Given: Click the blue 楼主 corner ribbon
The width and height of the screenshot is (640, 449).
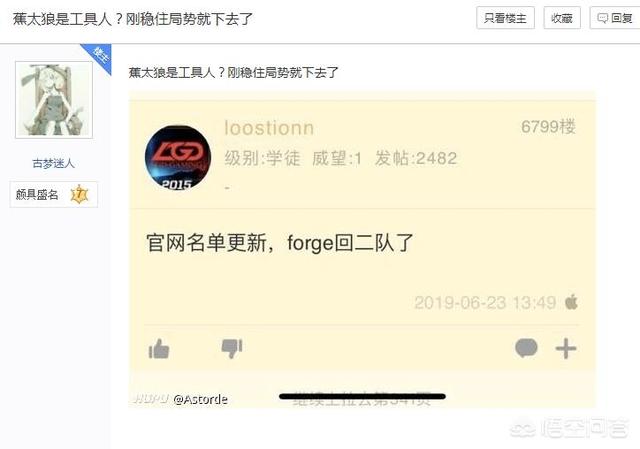Looking at the screenshot, I should pos(98,57).
